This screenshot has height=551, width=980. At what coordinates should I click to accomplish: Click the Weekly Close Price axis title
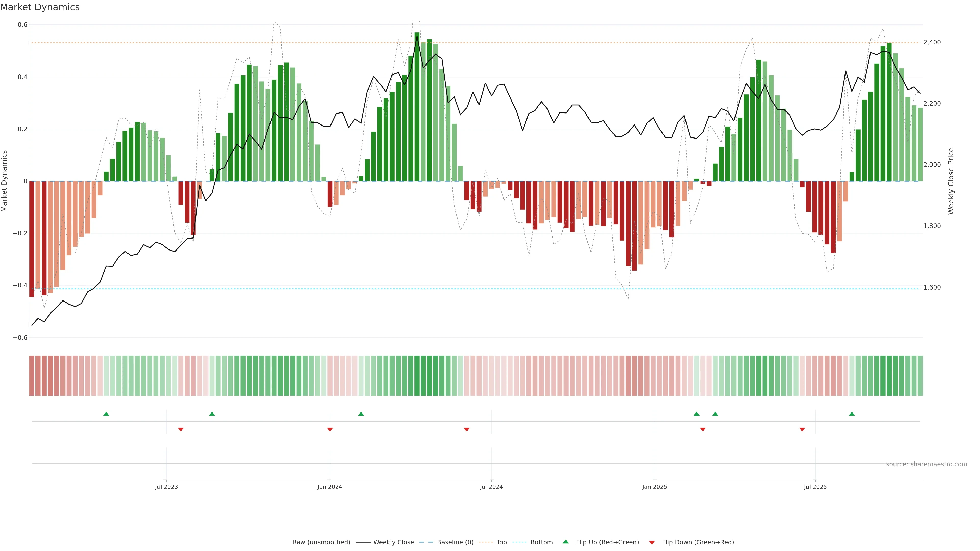click(x=951, y=181)
